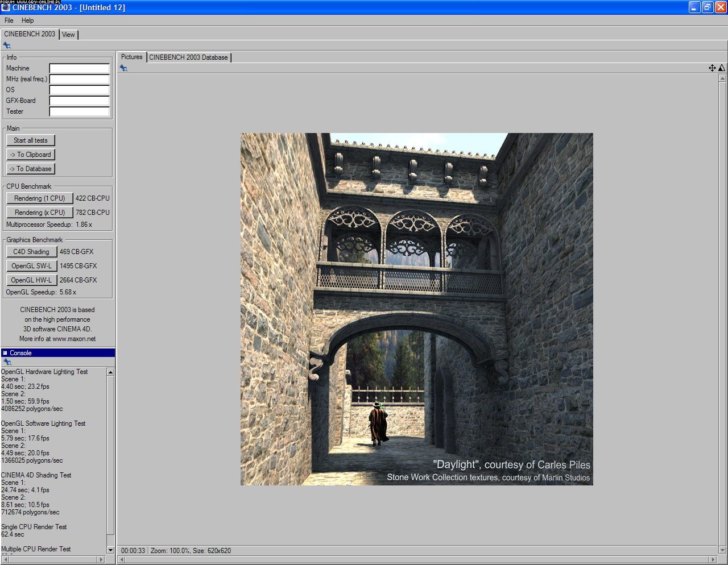Screen dimensions: 728x565
Task: Click the pin icon in Console panel
Action: click(7, 362)
